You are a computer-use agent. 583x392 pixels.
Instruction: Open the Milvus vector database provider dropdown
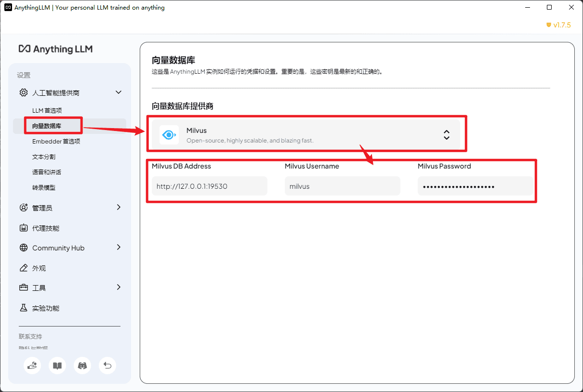coord(305,135)
